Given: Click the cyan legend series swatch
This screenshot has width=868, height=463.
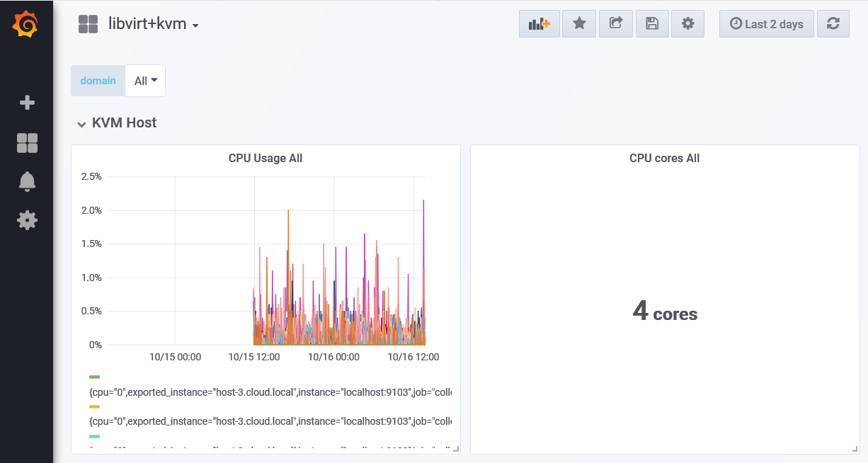Looking at the screenshot, I should tap(94, 437).
